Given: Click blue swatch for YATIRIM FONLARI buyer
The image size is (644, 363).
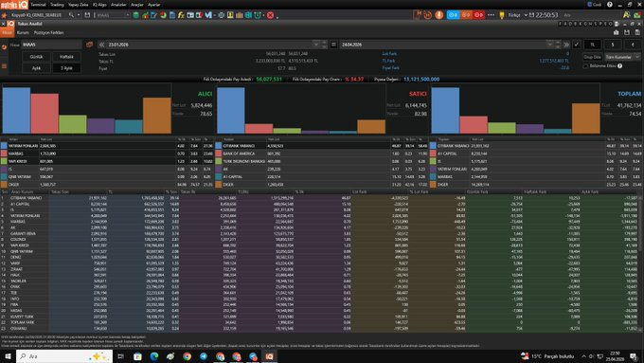Looking at the screenshot, I should pos(4,146).
